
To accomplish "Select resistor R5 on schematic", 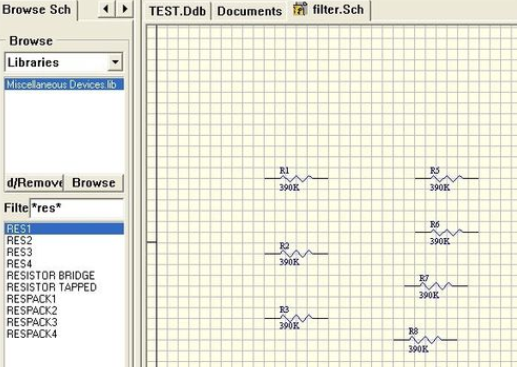I will click(x=447, y=178).
